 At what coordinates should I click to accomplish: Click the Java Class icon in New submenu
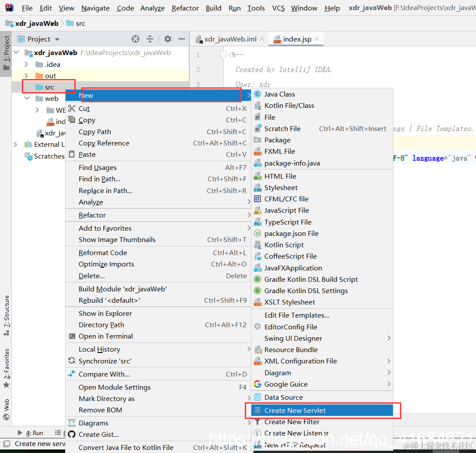click(257, 94)
